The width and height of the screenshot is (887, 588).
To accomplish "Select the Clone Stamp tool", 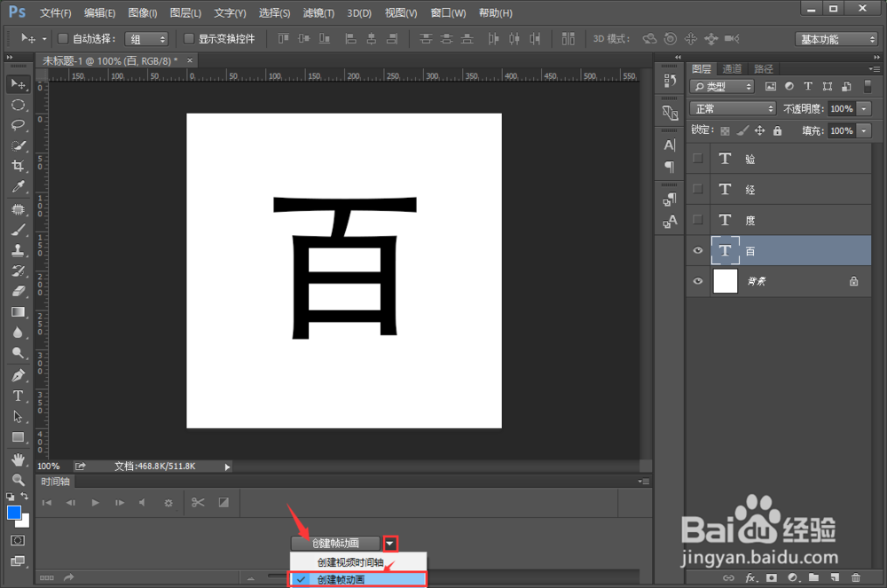I will (x=19, y=248).
